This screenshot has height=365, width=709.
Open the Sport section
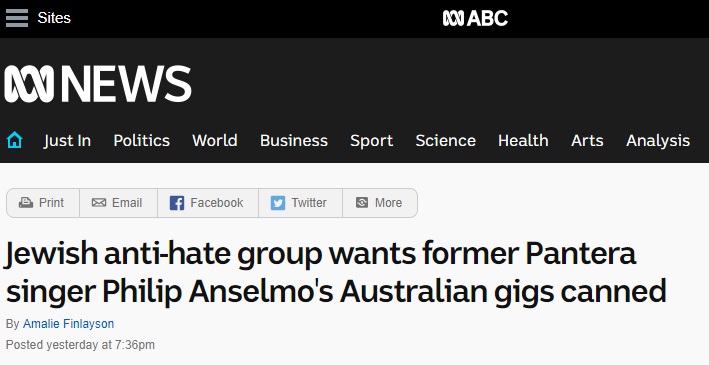[372, 141]
